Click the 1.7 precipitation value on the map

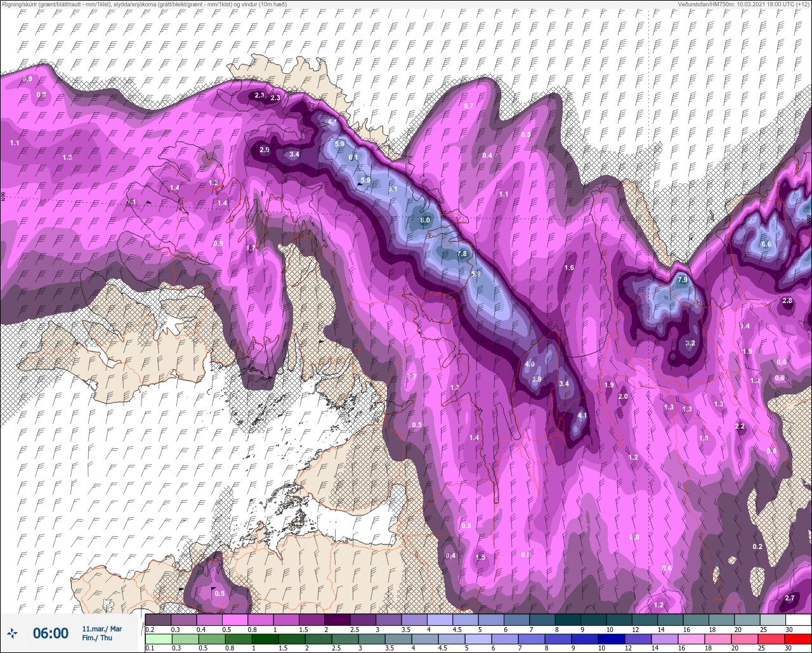251,248
